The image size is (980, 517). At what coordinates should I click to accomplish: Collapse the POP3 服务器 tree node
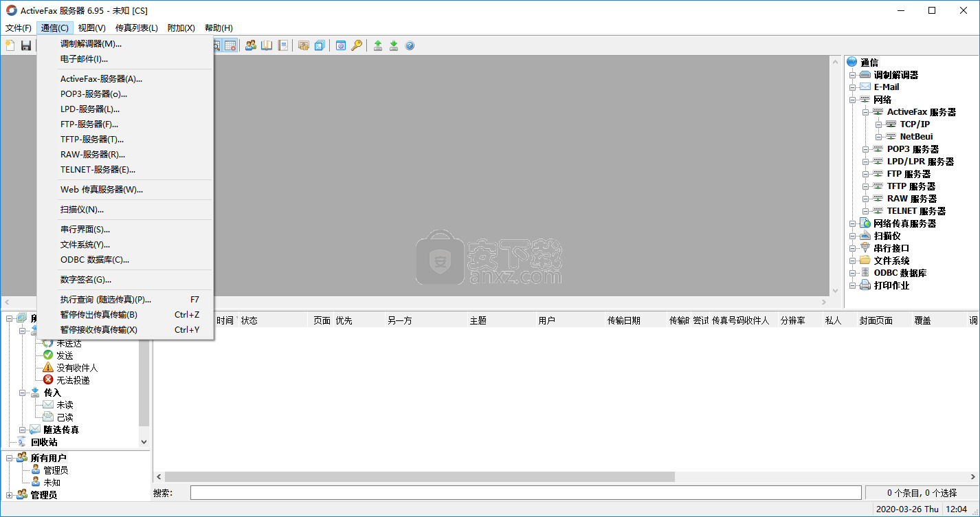click(866, 149)
